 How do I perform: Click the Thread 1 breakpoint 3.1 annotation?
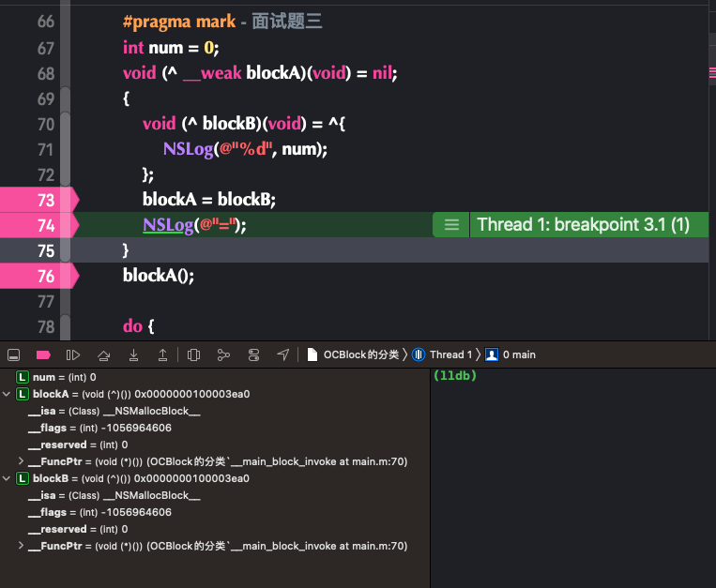point(583,224)
